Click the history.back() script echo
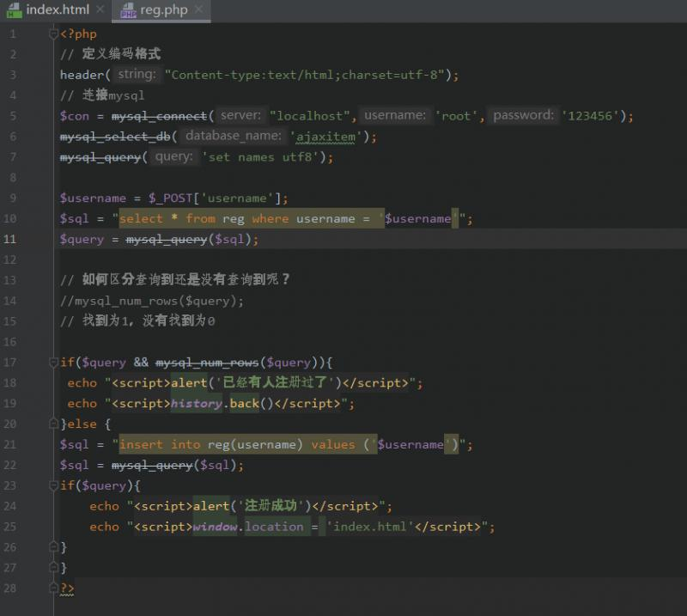The height and width of the screenshot is (616, 687). click(210, 403)
